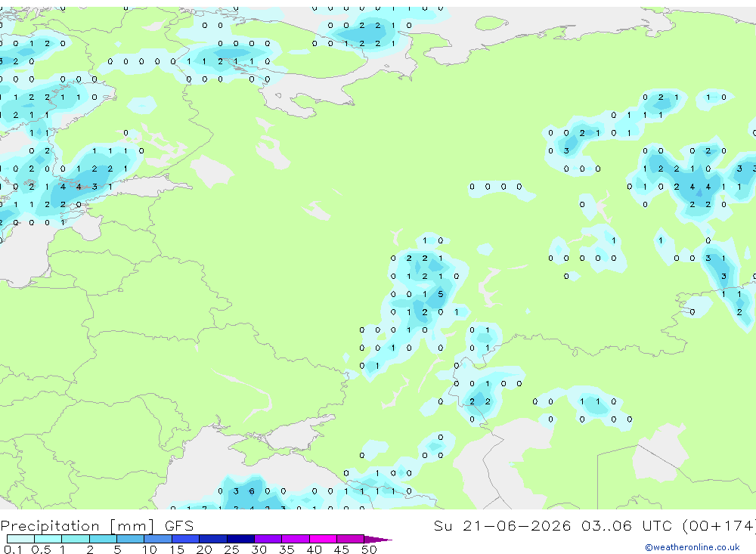Screen dimensions: 756x554
Task: Select the '0.1' legend label
Action: 13,549
